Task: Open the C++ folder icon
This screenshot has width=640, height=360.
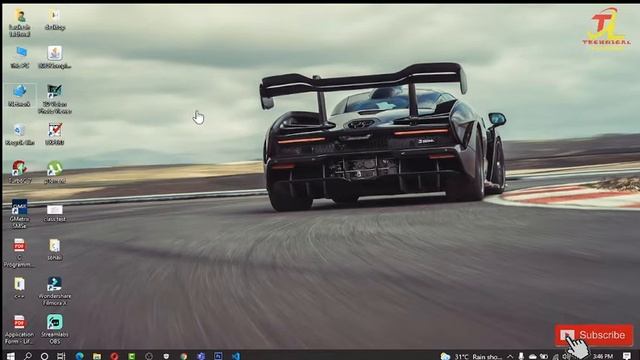Action: pos(19,288)
